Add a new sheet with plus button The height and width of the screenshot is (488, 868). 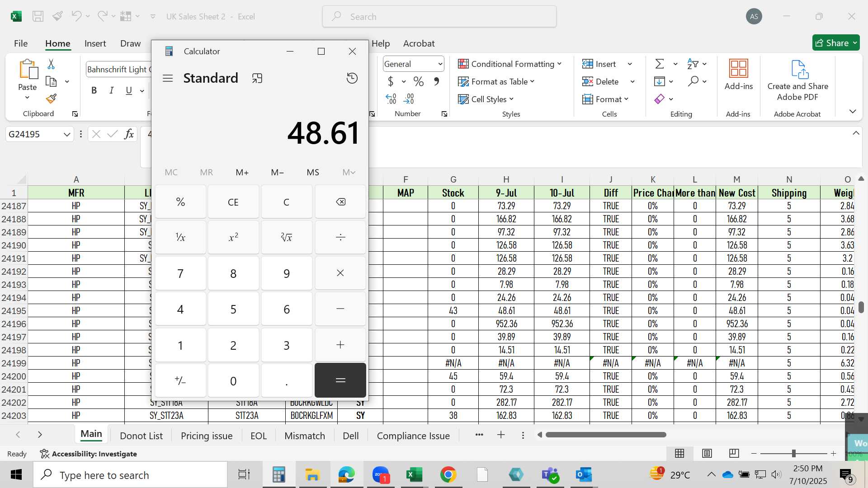(501, 435)
